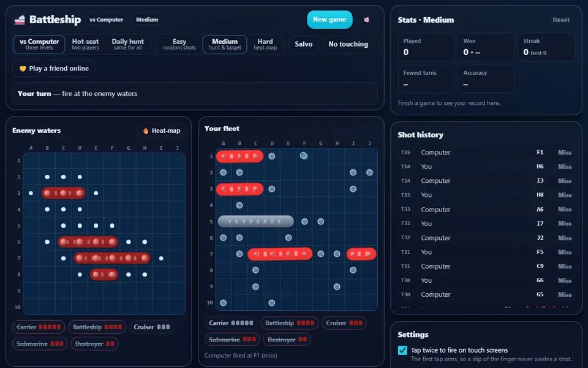The width and height of the screenshot is (588, 368).
Task: Click the 'vs Computer' header badge
Action: [106, 20]
